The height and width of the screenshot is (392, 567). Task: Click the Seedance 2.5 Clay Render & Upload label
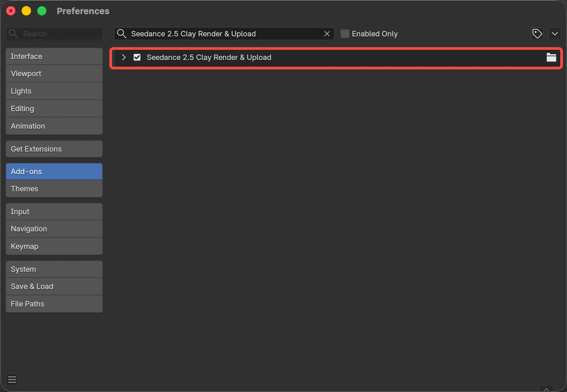(209, 57)
